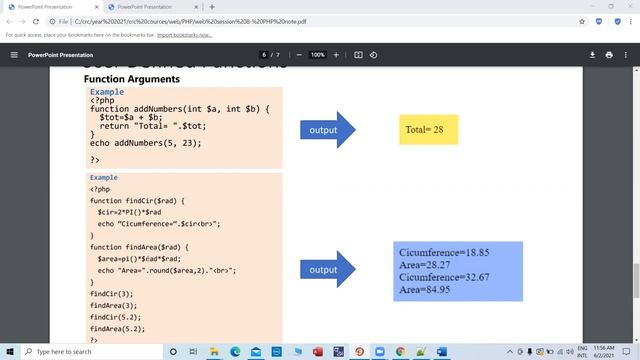This screenshot has height=360, width=640.
Task: Click the PowerPoint Presentation title in PDF toolbar
Action: 60,55
